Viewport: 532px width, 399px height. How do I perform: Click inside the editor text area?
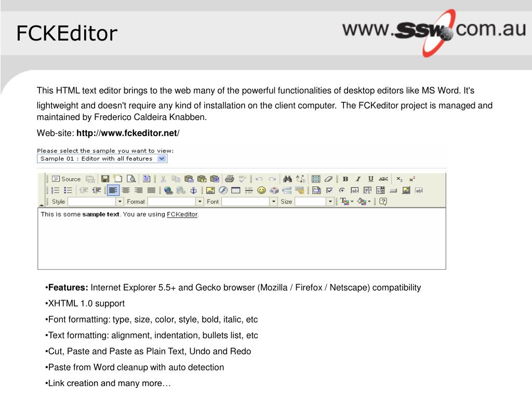[242, 239]
